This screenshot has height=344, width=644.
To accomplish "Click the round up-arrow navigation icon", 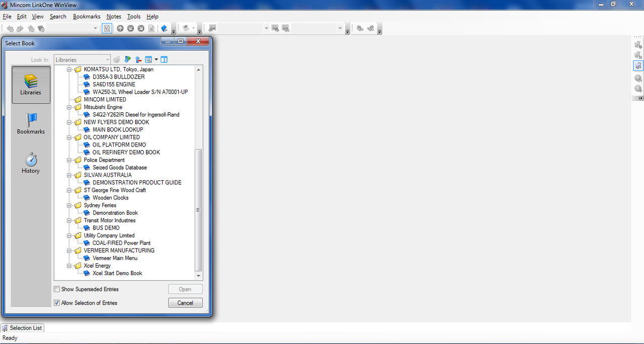I will click(120, 28).
